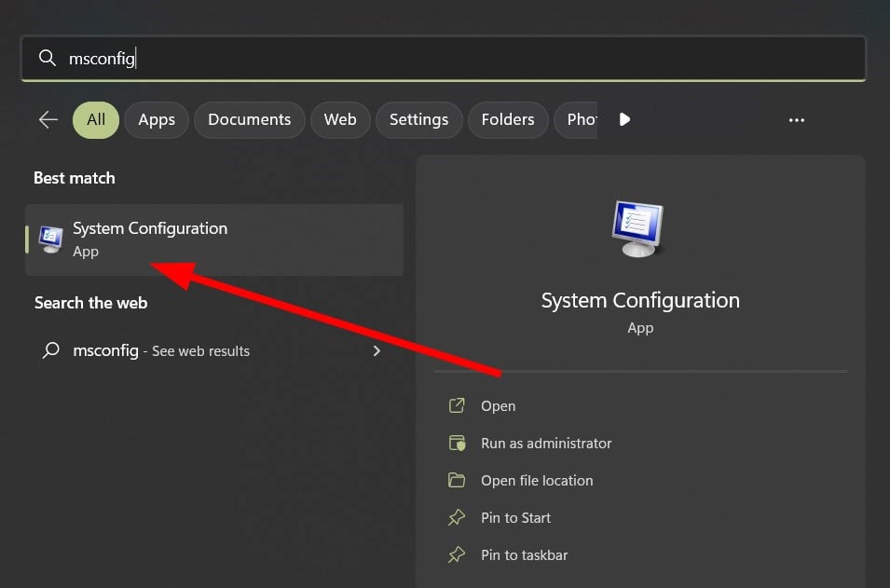Switch to the Settings filter tab
The image size is (890, 588).
(418, 120)
